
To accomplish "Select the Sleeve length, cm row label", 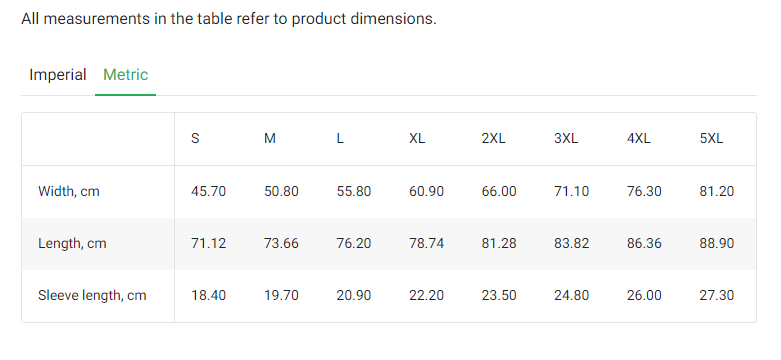I will click(x=92, y=295).
